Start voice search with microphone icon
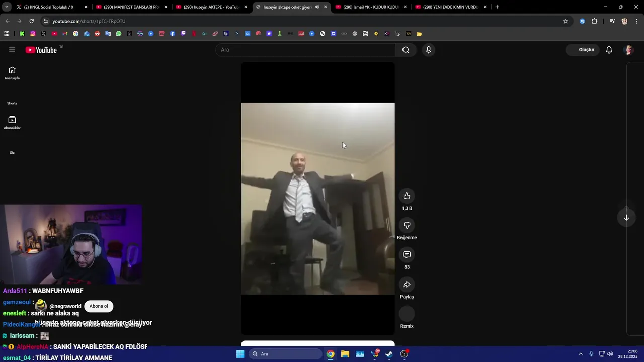Screen dimensions: 644x362 coord(429,50)
